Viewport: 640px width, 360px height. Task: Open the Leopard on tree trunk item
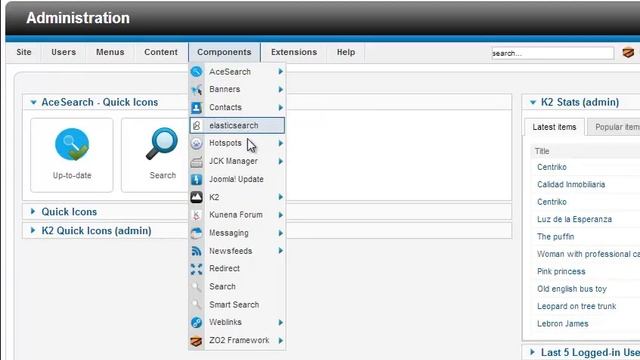click(576, 306)
